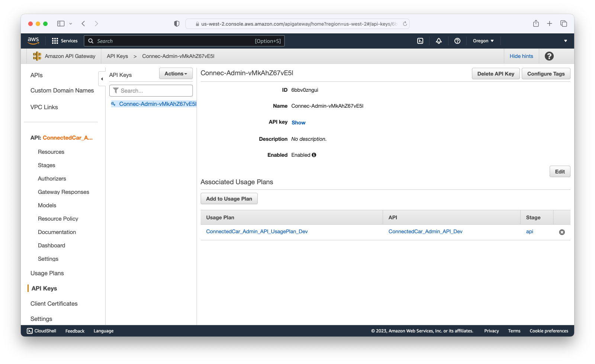Screen dimensions: 595x364
Task: Show the API key value
Action: (298, 123)
